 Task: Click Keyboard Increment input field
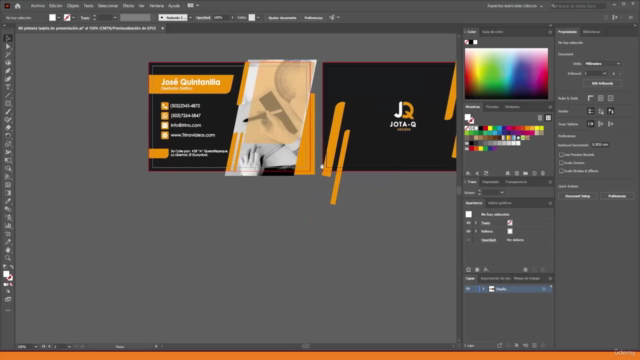(x=600, y=145)
